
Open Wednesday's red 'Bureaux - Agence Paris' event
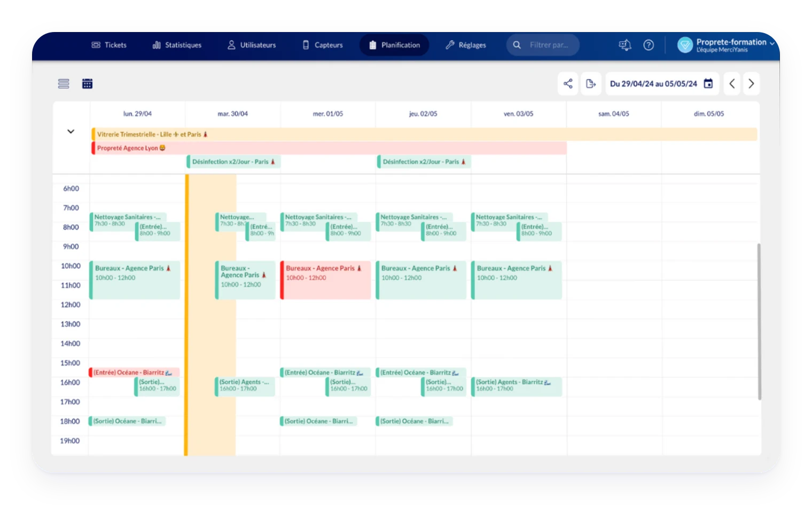click(x=326, y=280)
